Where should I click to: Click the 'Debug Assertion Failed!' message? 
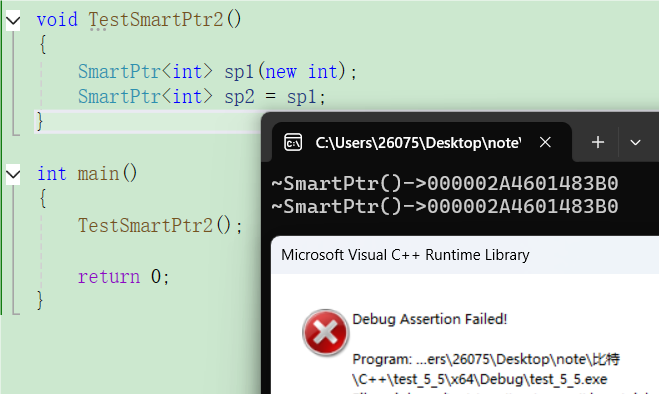[x=430, y=319]
